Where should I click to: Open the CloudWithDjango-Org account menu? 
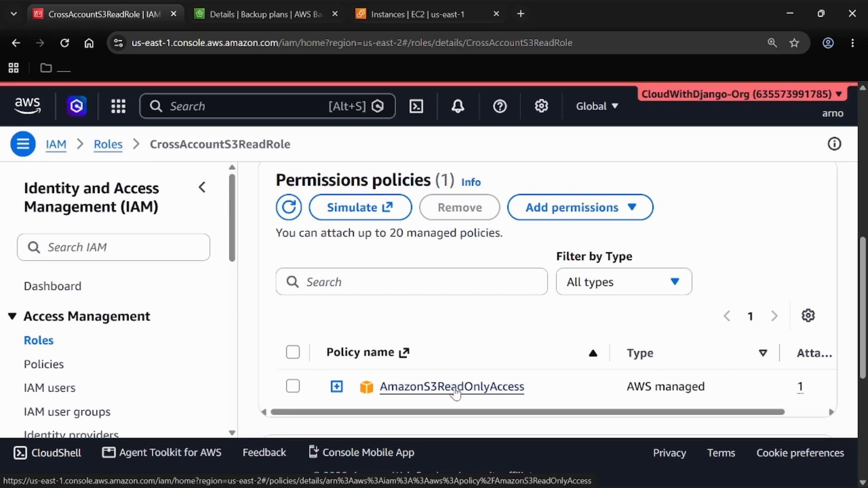(x=742, y=94)
